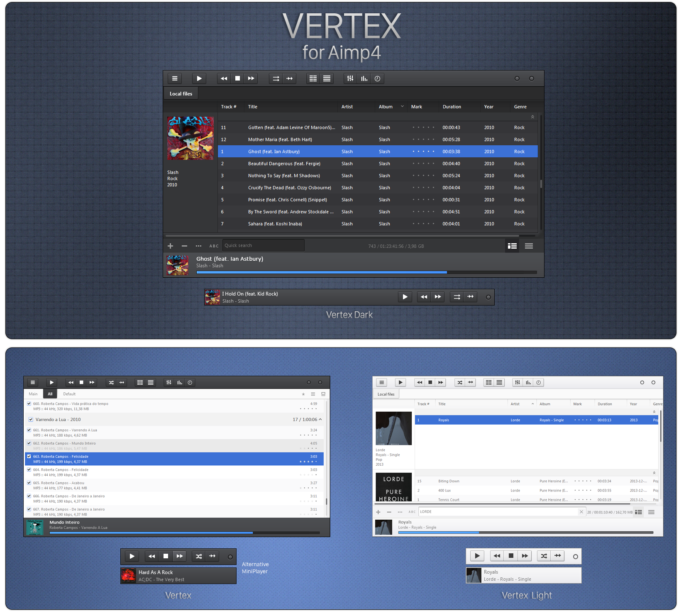Click the Album column sort arrow in Vertex Dark

point(402,107)
